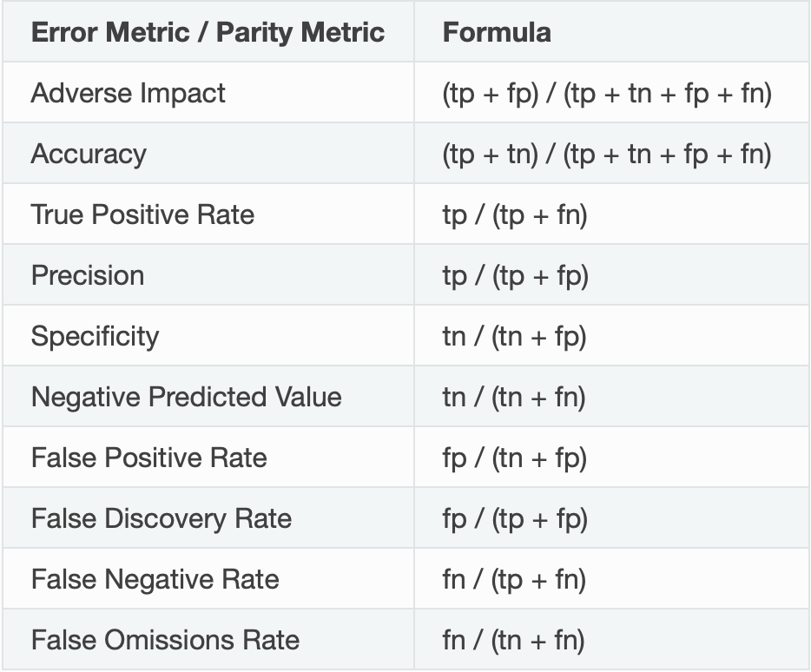The image size is (811, 672).
Task: Click the Error Metric / Parity Metric header
Action: [x=208, y=33]
